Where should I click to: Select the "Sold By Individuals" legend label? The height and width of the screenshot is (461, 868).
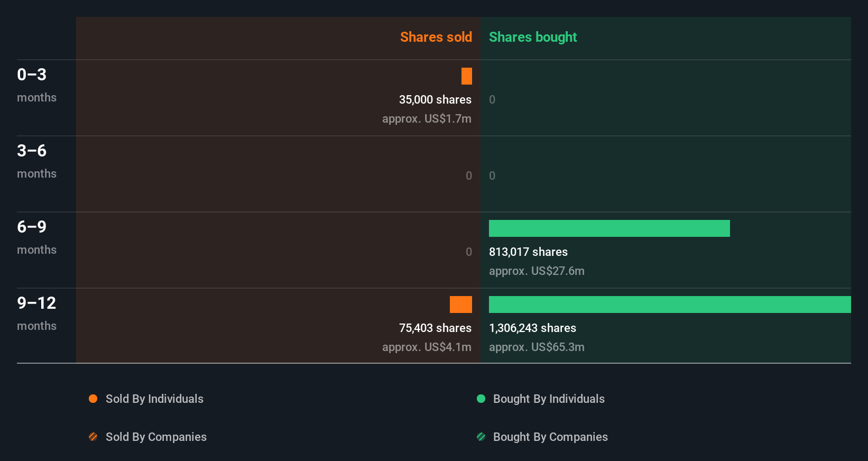tap(154, 399)
